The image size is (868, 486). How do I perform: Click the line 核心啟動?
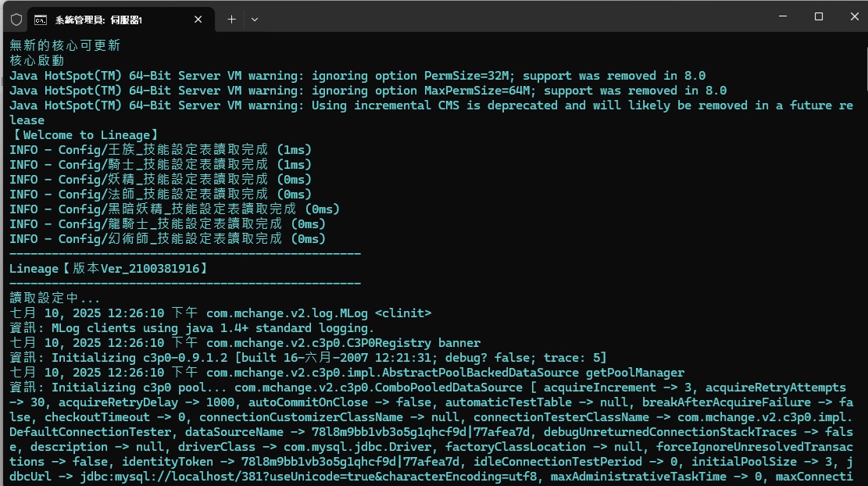tap(37, 60)
